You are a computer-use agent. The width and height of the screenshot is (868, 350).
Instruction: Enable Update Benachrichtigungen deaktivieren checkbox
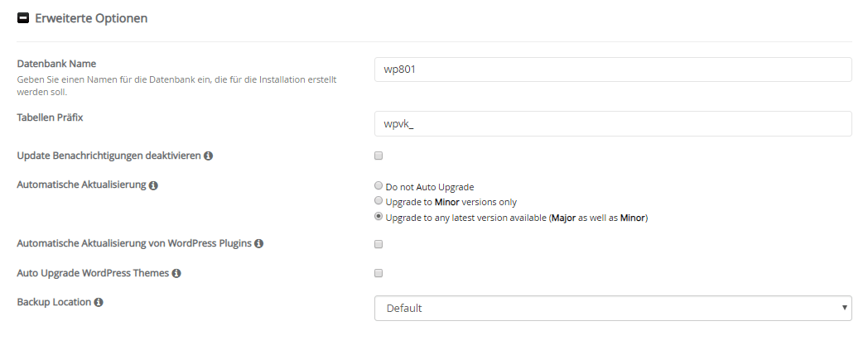(379, 156)
